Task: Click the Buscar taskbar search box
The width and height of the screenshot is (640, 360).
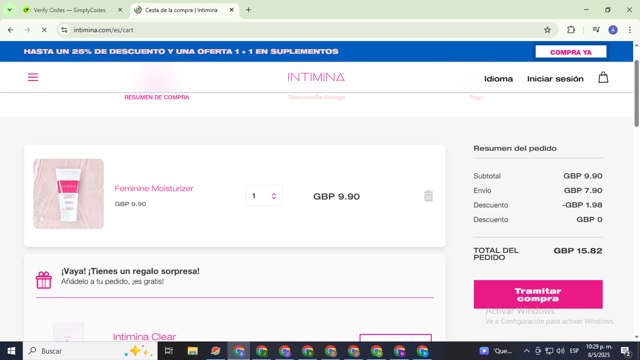Action: (90, 351)
